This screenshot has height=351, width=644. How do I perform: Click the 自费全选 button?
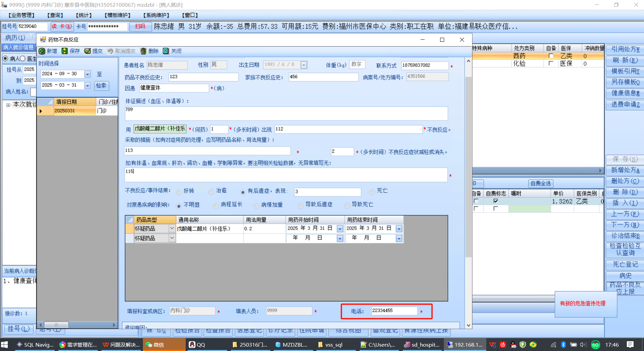point(541,183)
